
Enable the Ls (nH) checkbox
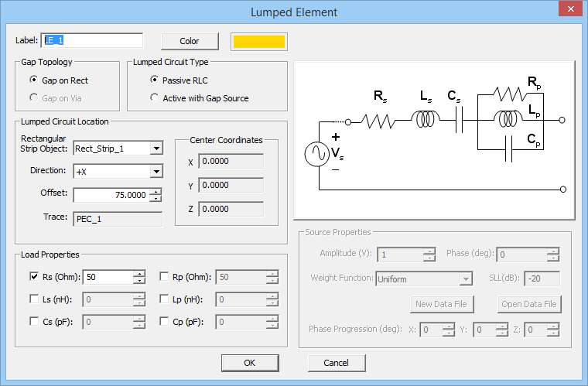34,299
